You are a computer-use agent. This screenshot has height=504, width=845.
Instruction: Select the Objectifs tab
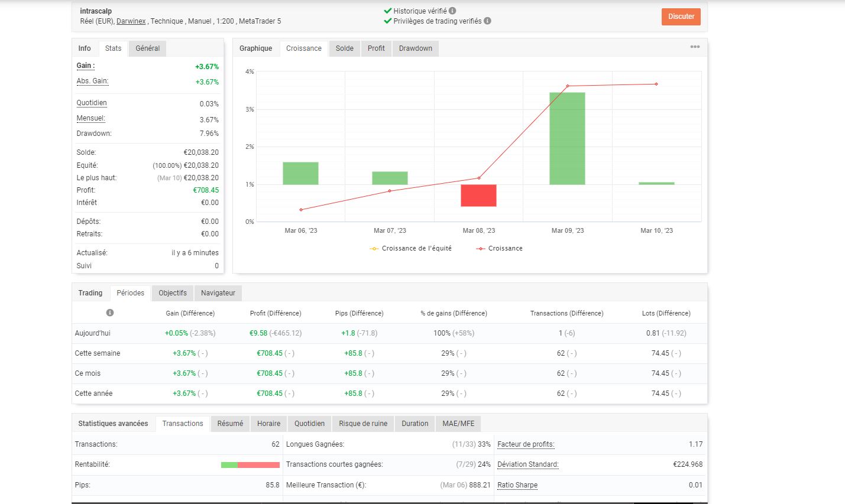coord(173,293)
